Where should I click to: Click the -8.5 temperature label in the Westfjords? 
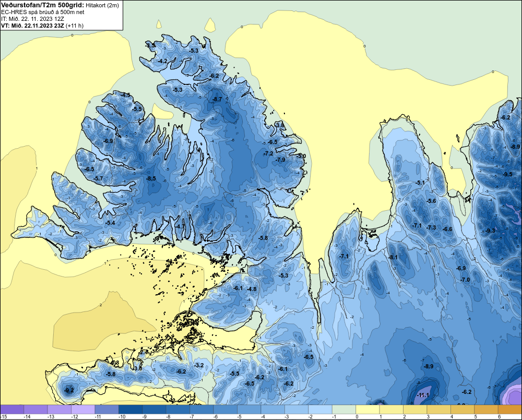click(x=151, y=178)
